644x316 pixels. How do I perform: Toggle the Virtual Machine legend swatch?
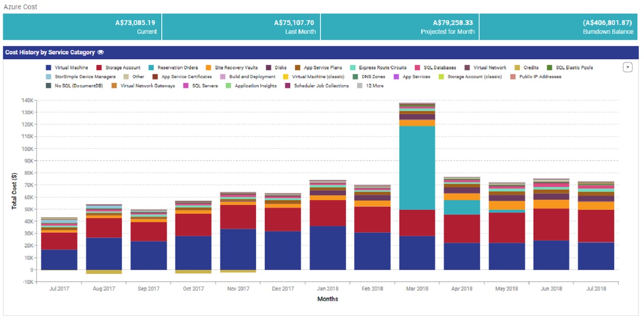coord(49,68)
